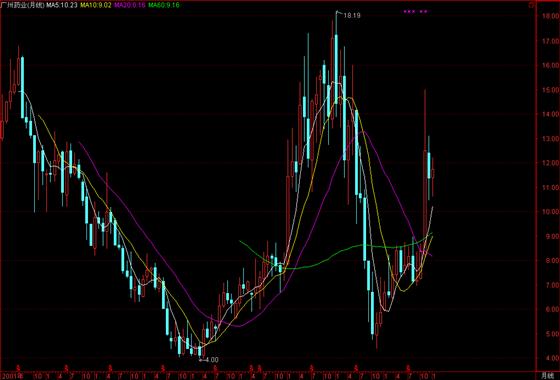Click the 5.00 label on price axis
Image resolution: width=560 pixels, height=380 pixels.
pyautogui.click(x=550, y=334)
